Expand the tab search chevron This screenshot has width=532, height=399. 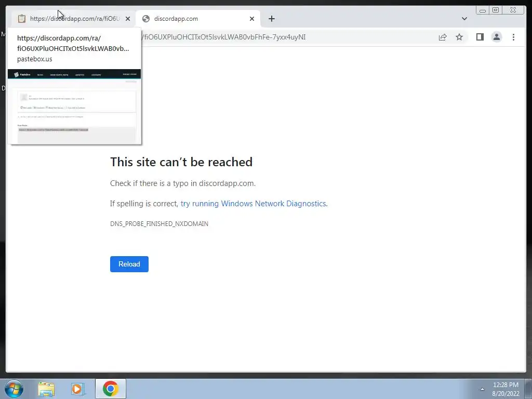[x=464, y=19]
